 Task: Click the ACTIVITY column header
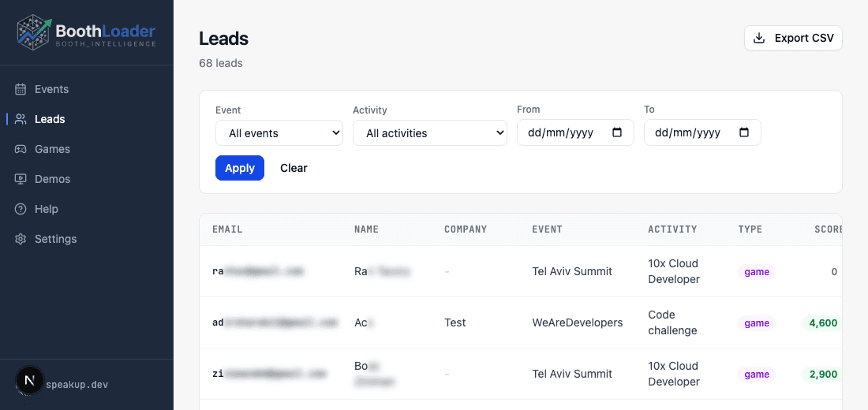tap(672, 229)
